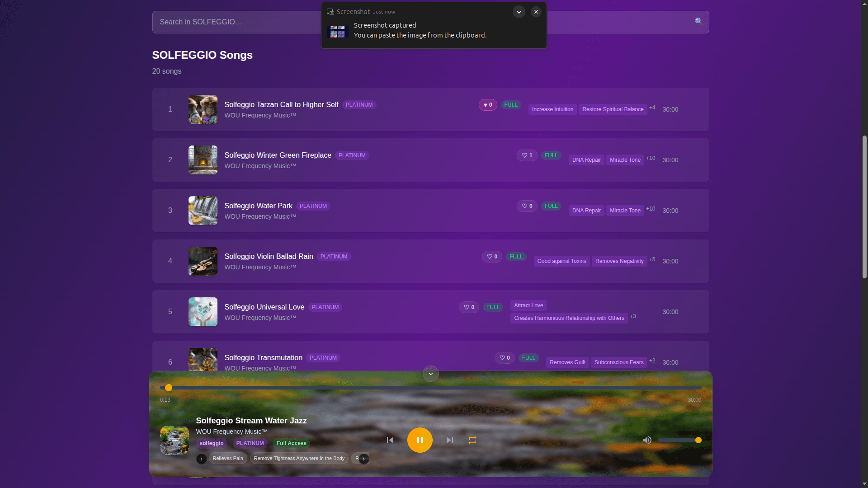Go back to the previous track

point(390,440)
